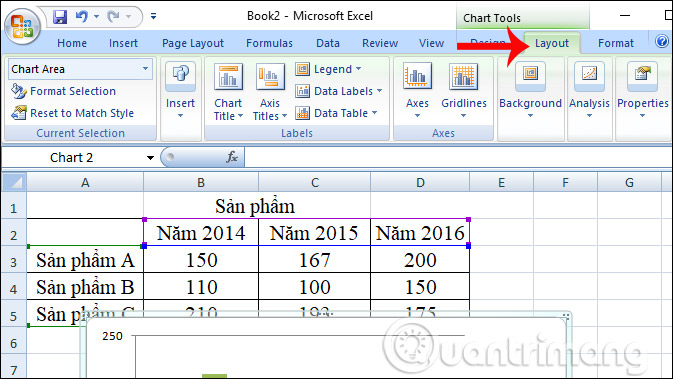Screen dimensions: 673x379
Task: Select column G header
Action: pos(629,182)
